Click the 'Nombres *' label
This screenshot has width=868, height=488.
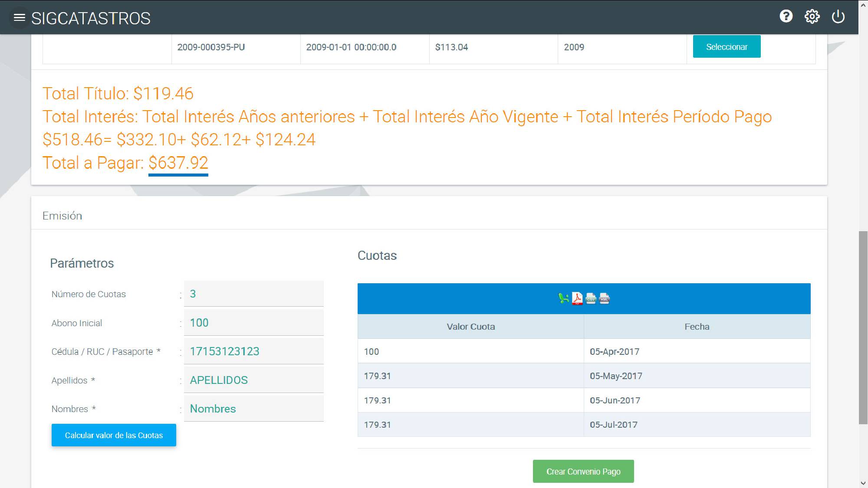click(73, 409)
